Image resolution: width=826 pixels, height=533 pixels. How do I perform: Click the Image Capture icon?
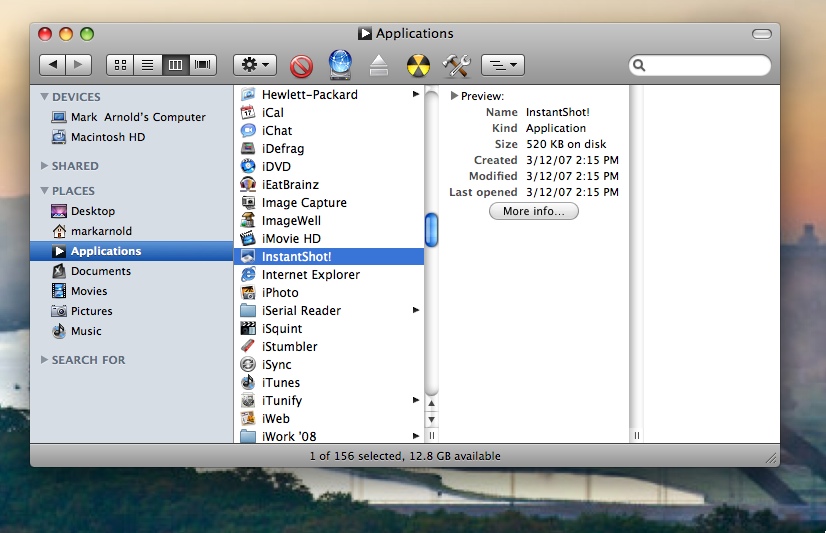248,202
